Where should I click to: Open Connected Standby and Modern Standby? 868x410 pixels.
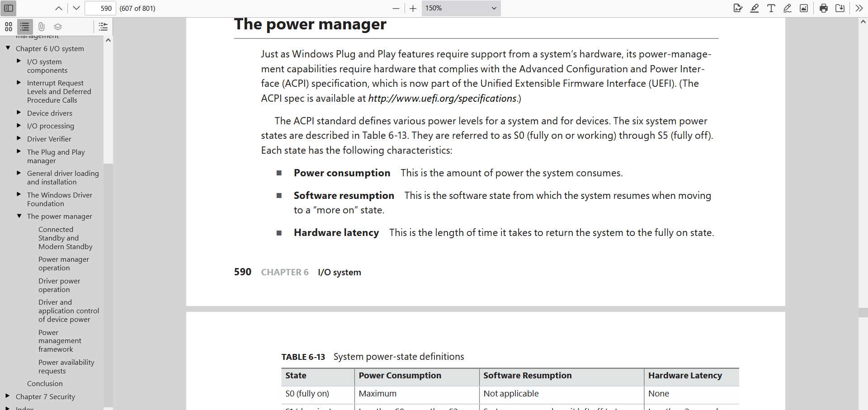point(66,238)
